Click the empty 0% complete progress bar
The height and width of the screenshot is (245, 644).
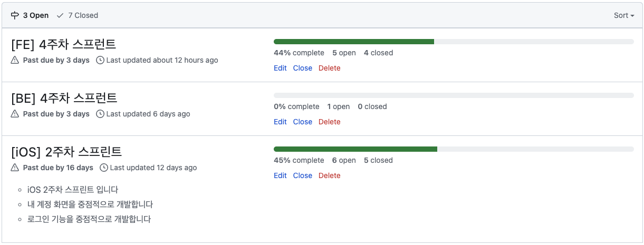(454, 95)
